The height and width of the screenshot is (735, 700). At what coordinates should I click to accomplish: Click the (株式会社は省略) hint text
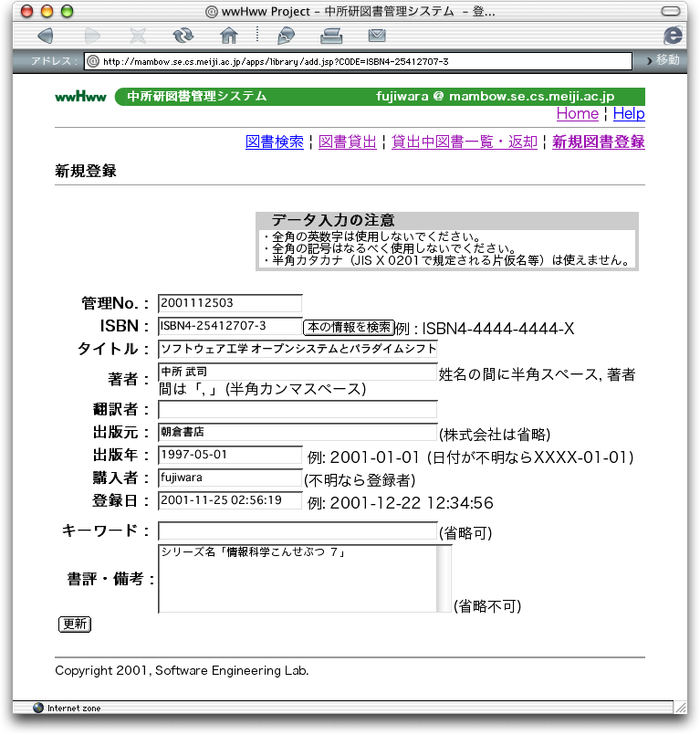click(x=495, y=435)
